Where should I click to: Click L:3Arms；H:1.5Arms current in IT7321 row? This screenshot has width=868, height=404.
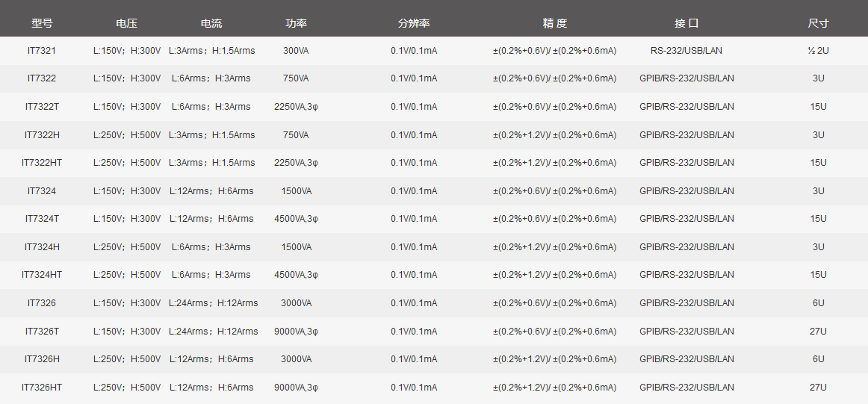click(x=211, y=51)
